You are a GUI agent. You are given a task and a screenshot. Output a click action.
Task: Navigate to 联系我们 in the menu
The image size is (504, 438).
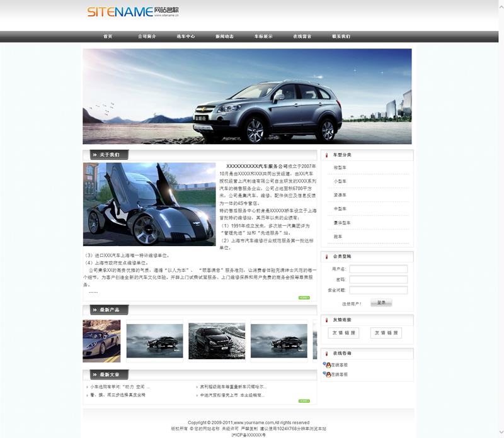point(341,36)
